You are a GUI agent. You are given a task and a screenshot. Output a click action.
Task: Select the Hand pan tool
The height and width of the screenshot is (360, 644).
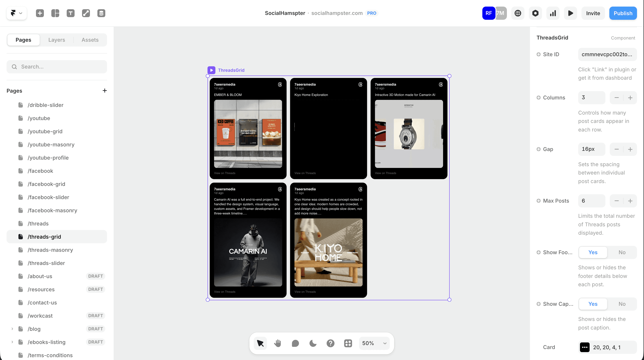(x=277, y=343)
